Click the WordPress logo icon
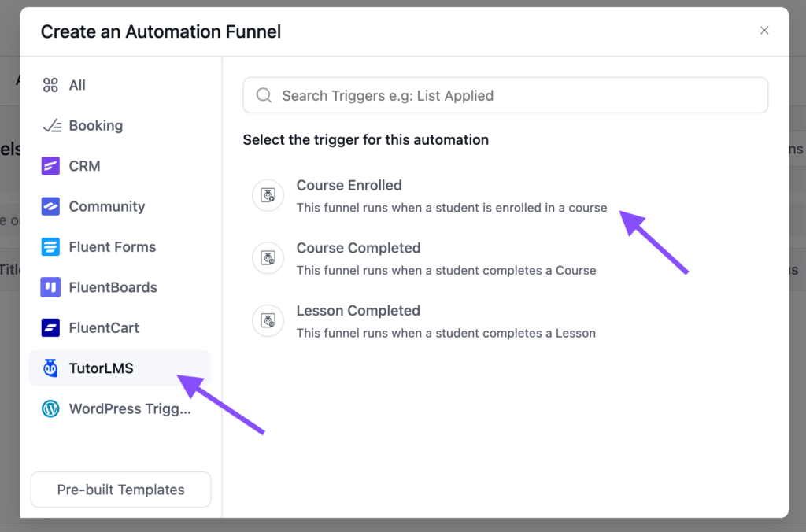This screenshot has width=806, height=532. [x=50, y=408]
